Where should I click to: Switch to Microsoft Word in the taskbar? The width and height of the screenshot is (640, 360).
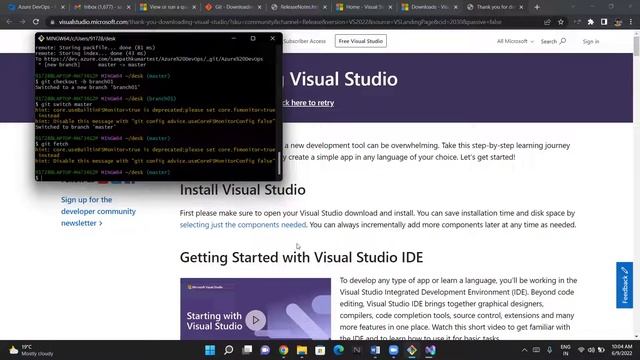[375, 350]
